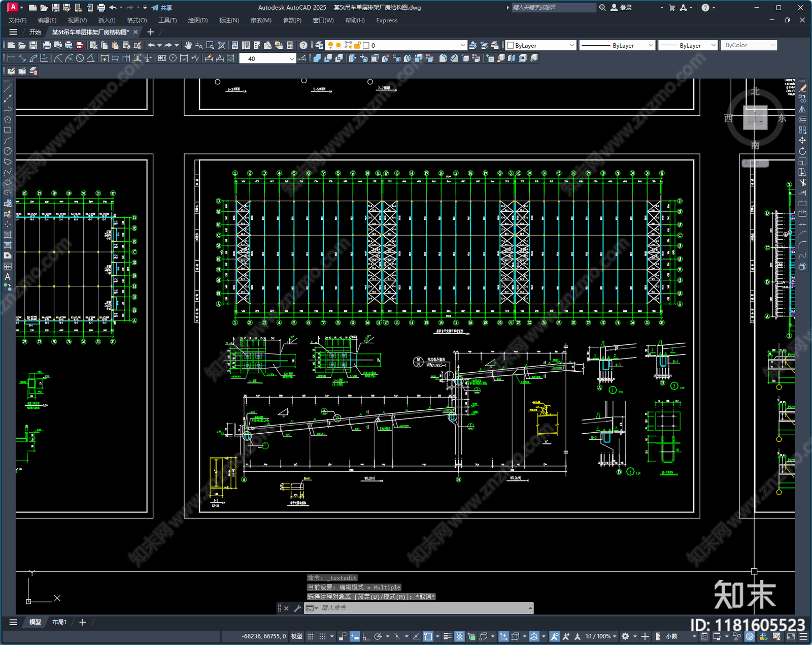Toggle Dynamic Input in status bar

click(355, 636)
